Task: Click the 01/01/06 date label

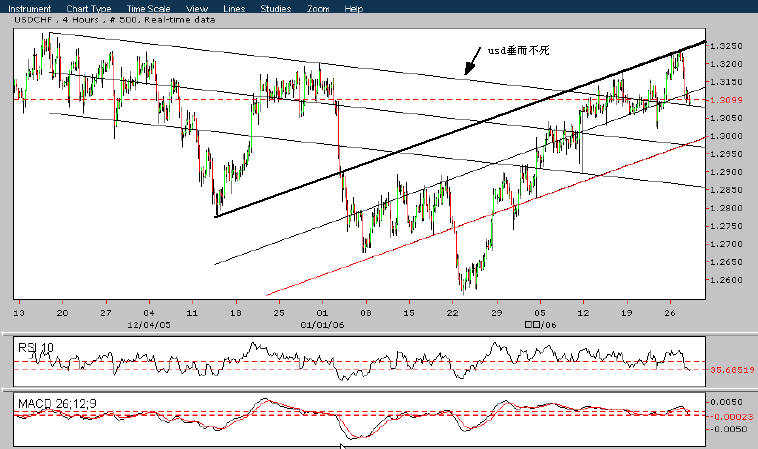Action: [322, 325]
